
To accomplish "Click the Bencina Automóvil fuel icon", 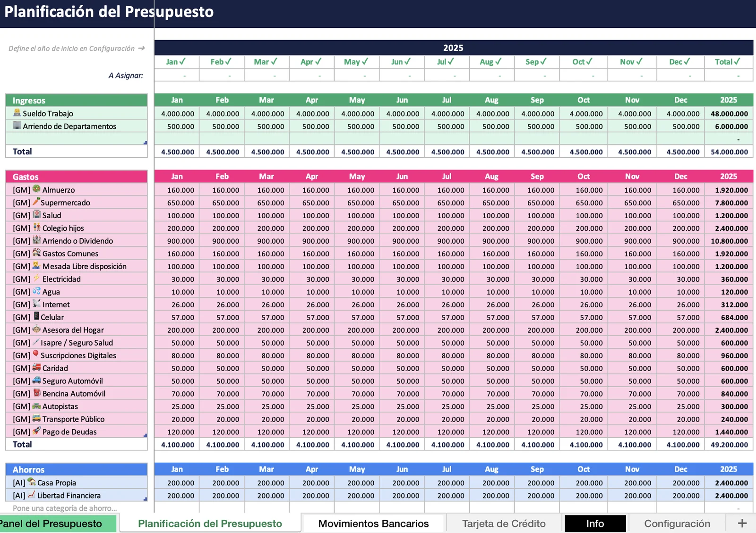I will [x=36, y=393].
